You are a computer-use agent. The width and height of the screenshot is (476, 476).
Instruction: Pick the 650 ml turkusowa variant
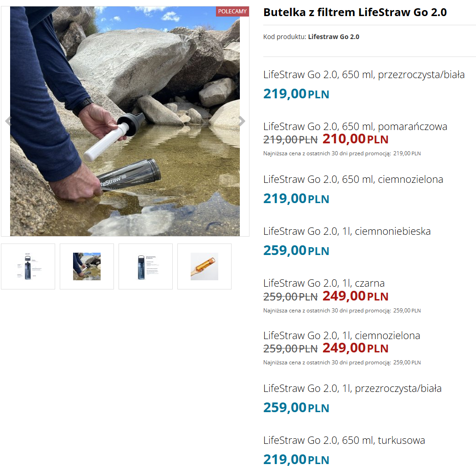pyautogui.click(x=344, y=440)
